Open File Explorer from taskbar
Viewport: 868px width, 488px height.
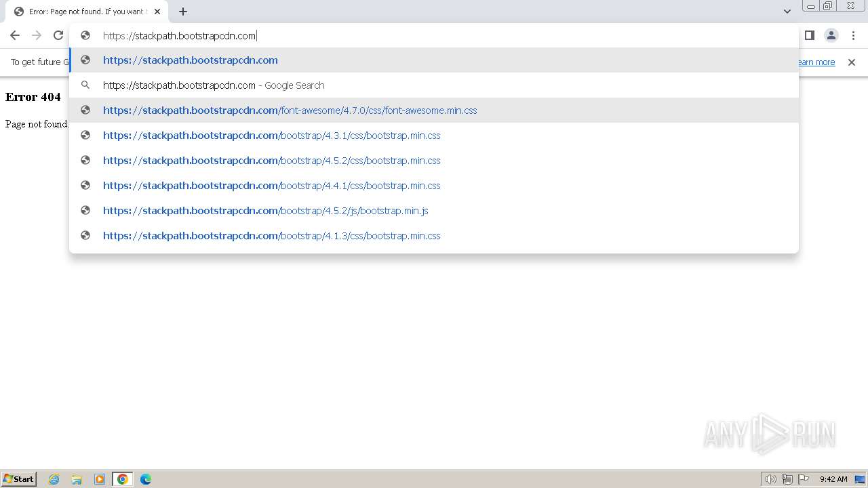77,479
